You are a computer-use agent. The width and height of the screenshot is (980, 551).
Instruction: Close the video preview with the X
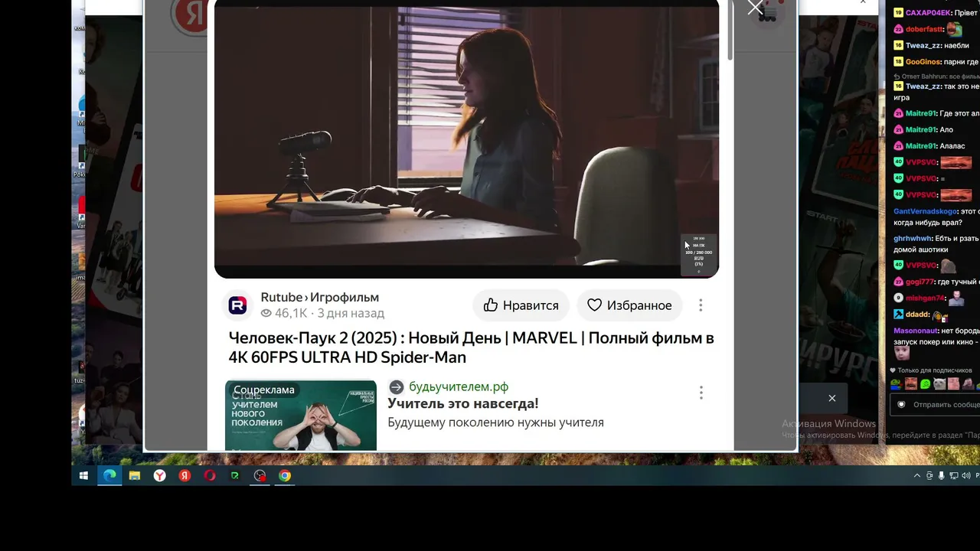click(x=756, y=8)
